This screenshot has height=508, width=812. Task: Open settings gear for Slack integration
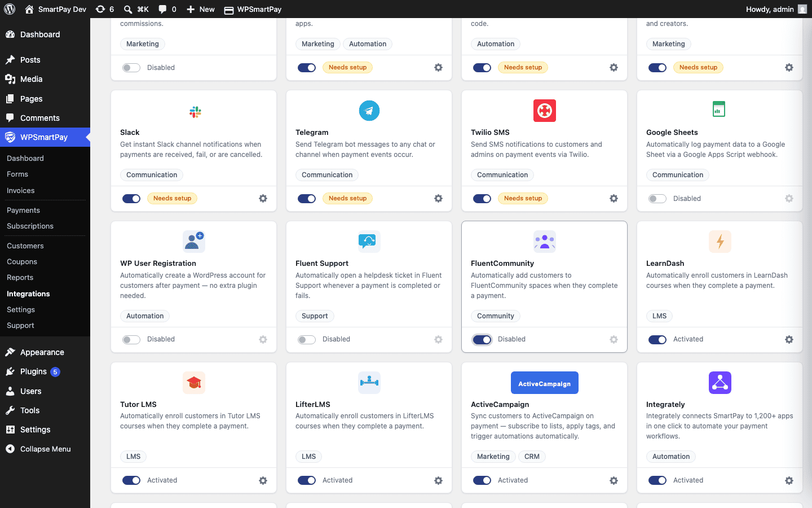tap(263, 198)
